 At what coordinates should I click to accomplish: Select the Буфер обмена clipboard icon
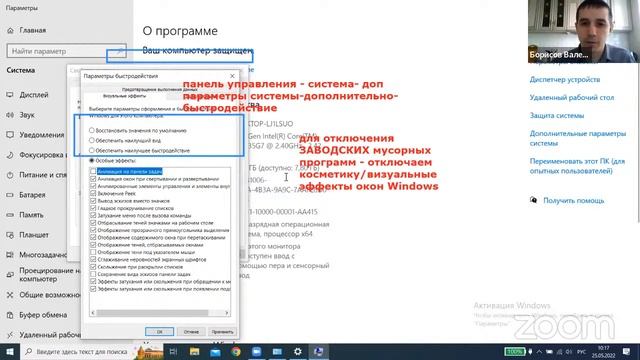click(10, 315)
